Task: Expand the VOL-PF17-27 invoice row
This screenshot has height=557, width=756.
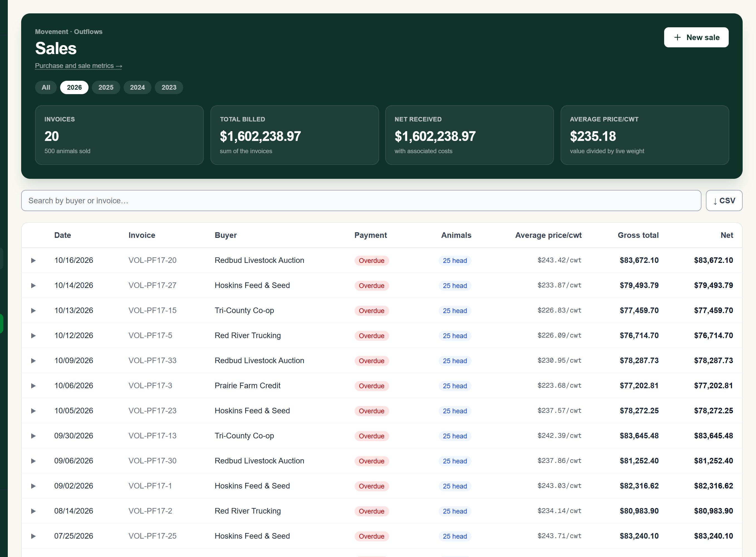Action: 33,285
